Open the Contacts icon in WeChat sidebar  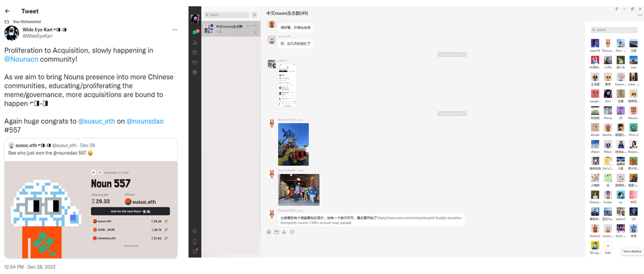click(x=195, y=43)
